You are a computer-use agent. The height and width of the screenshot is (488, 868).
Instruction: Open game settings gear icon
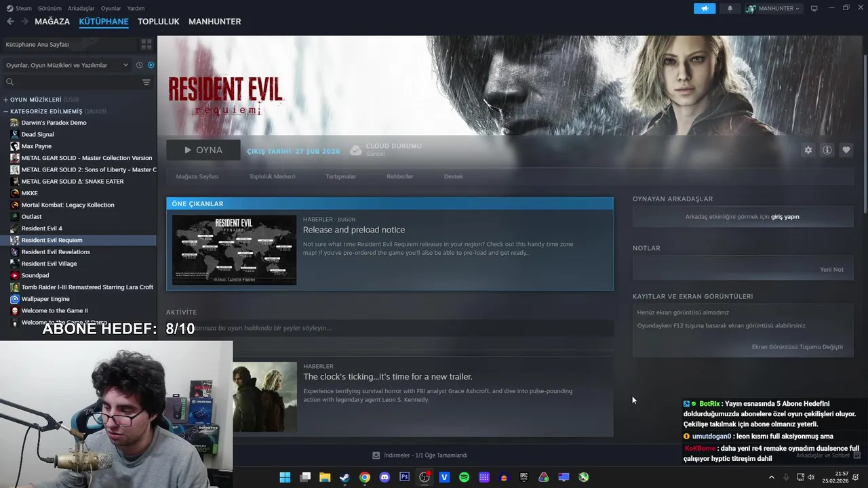808,150
